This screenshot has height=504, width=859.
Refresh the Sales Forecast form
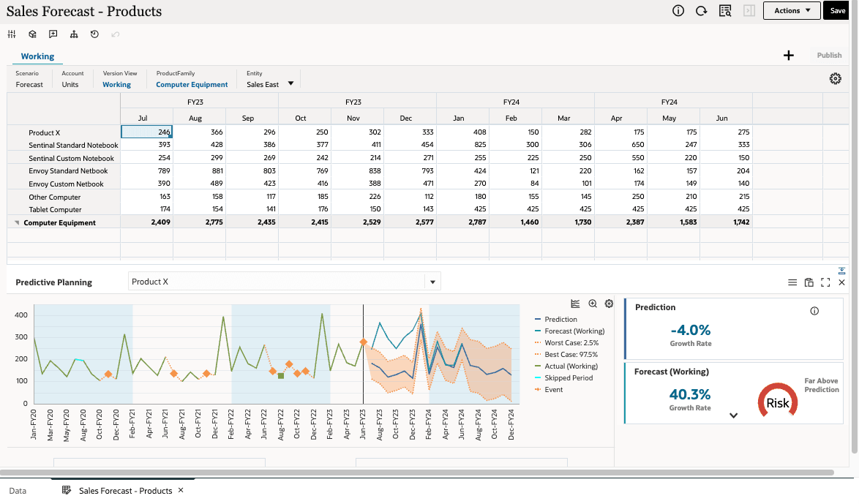(x=702, y=11)
